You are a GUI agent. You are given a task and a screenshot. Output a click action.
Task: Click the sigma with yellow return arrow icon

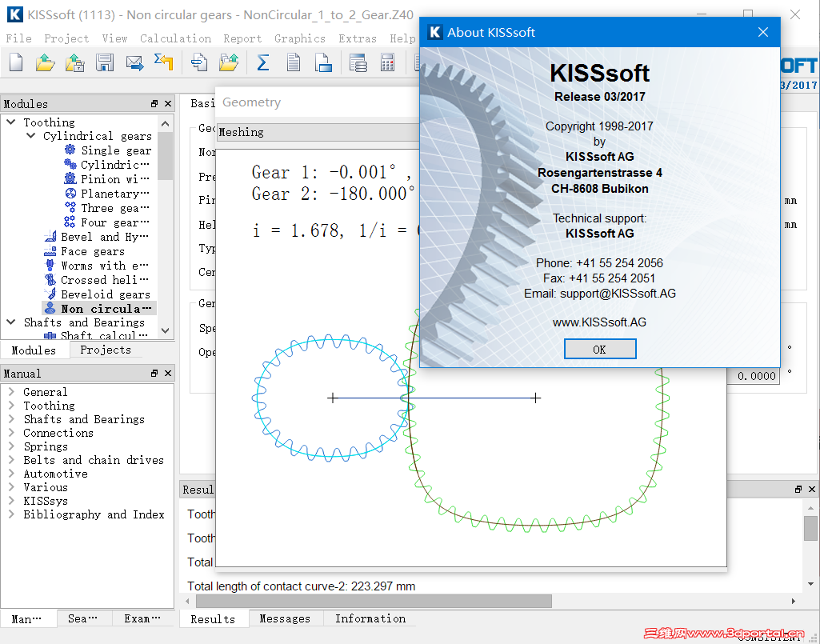coord(164,62)
